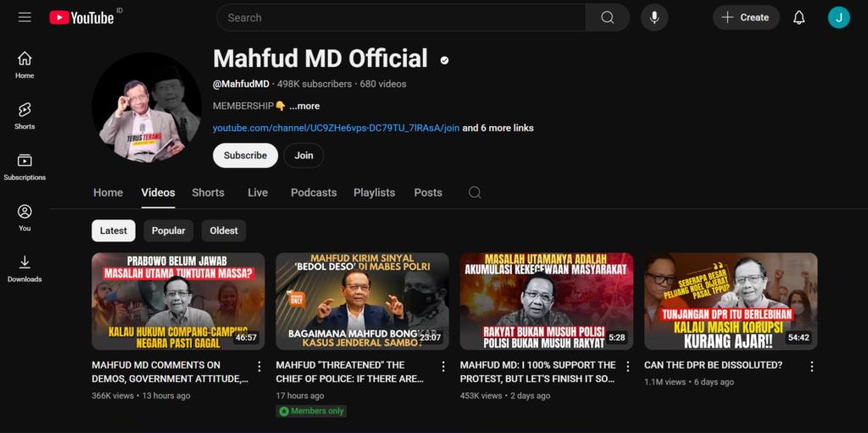Image resolution: width=868 pixels, height=433 pixels.
Task: Open the You page in the sidebar
Action: click(25, 218)
